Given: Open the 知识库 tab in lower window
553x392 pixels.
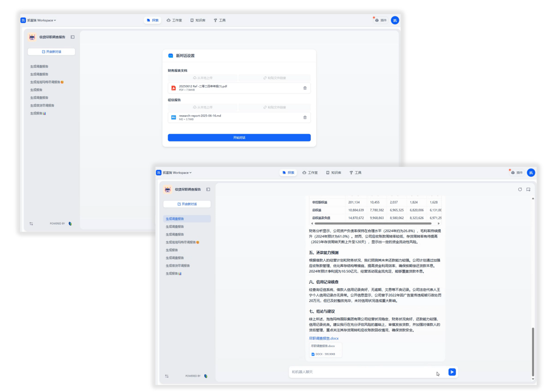Looking at the screenshot, I should 333,173.
